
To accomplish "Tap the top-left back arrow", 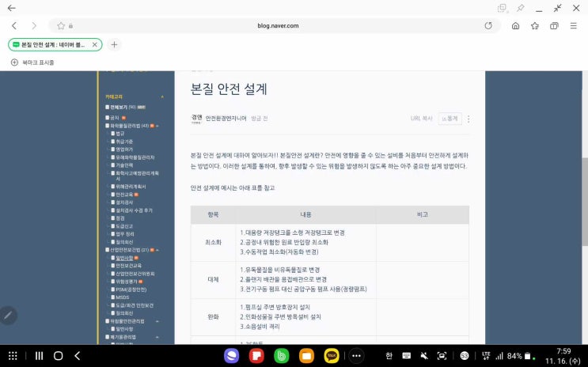I will click(12, 8).
